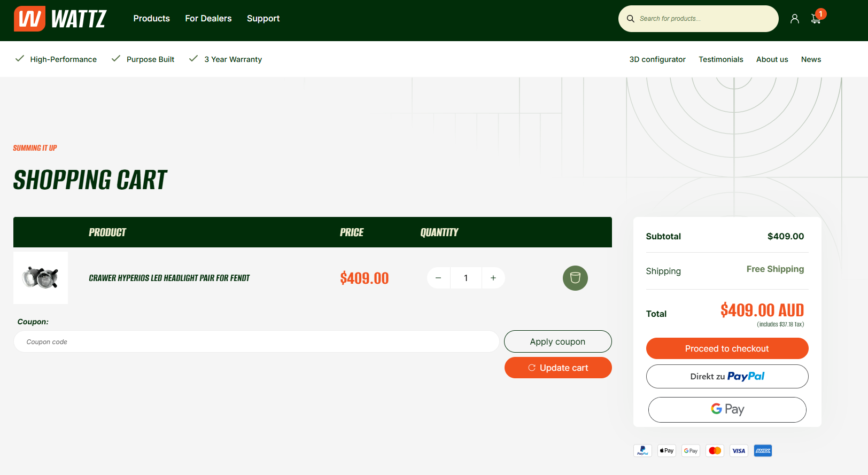Open the user account icon
Image resolution: width=868 pixels, height=475 pixels.
coord(795,19)
